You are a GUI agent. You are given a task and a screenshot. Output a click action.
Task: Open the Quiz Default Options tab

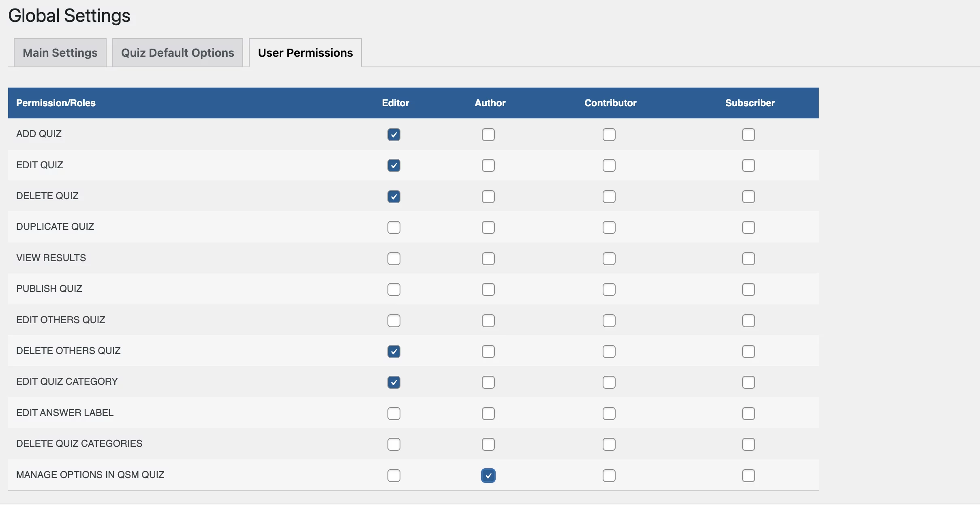click(178, 53)
